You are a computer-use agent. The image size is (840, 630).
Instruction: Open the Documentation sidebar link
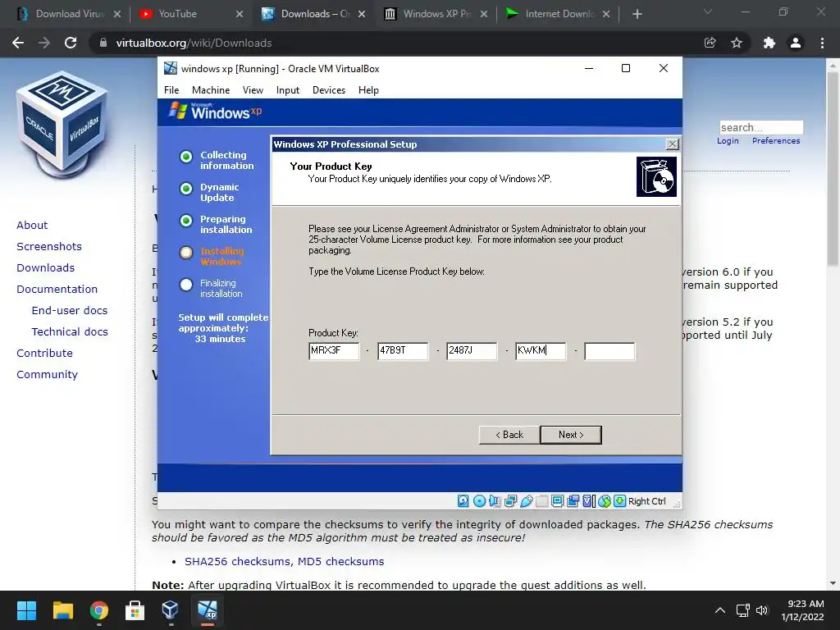[x=57, y=290]
